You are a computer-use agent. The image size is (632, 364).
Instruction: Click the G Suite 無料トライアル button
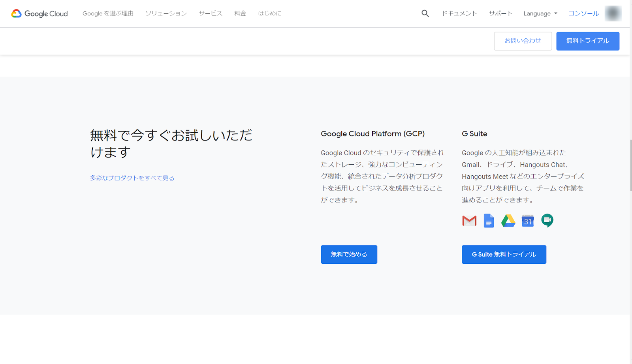coord(504,255)
